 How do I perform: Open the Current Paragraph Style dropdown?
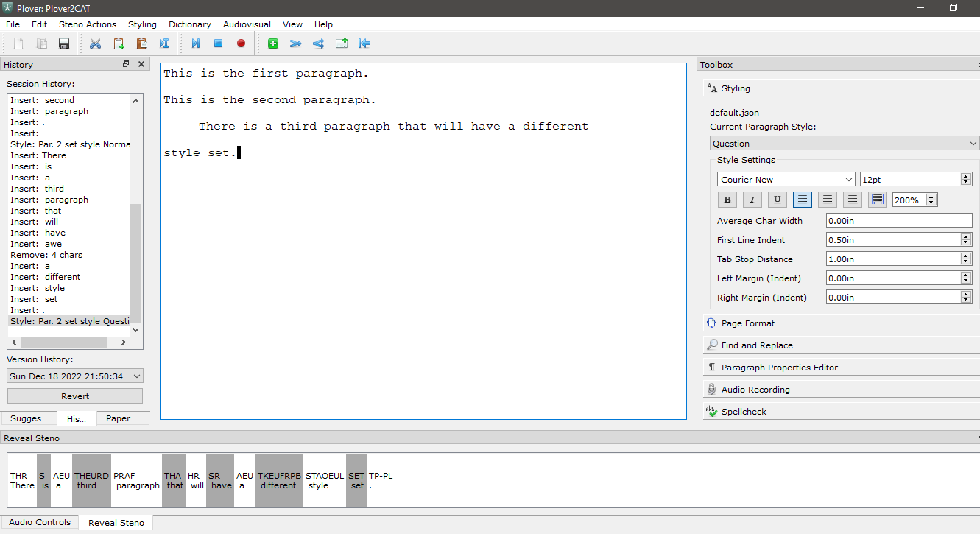click(x=845, y=144)
